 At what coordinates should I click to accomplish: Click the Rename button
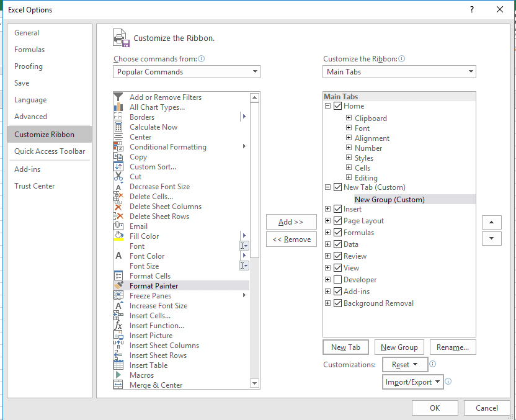click(453, 347)
